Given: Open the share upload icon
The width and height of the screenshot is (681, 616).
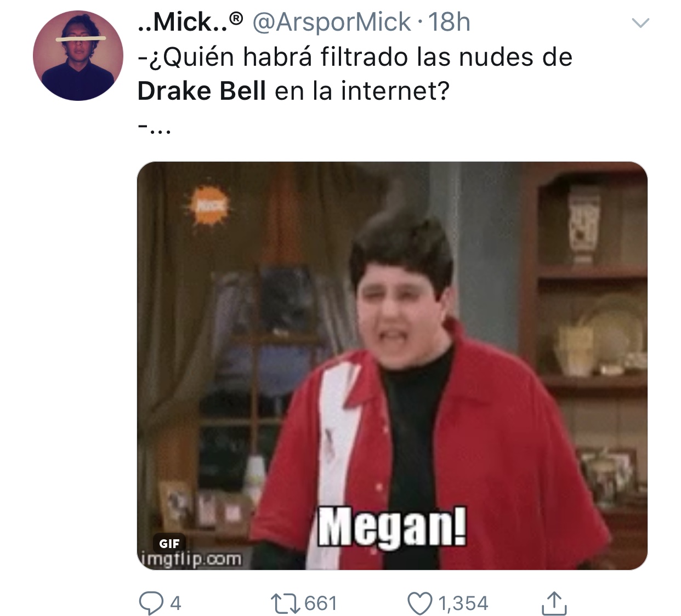Looking at the screenshot, I should click(x=554, y=603).
